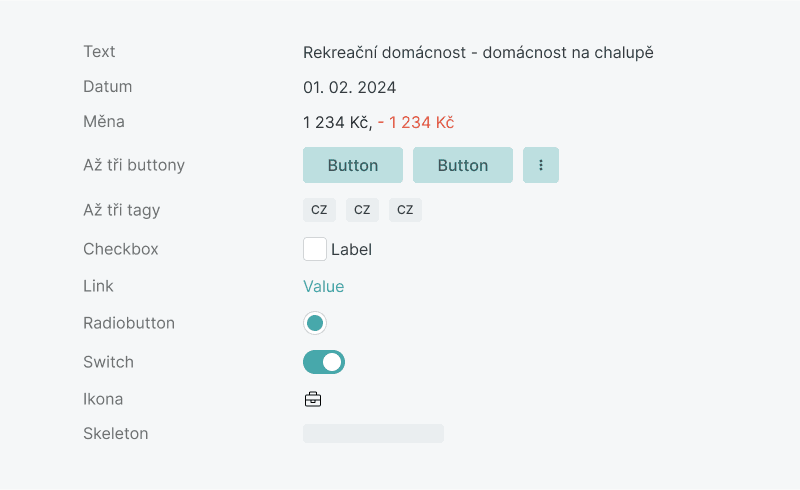Open the three-dot more options button

[x=541, y=165]
